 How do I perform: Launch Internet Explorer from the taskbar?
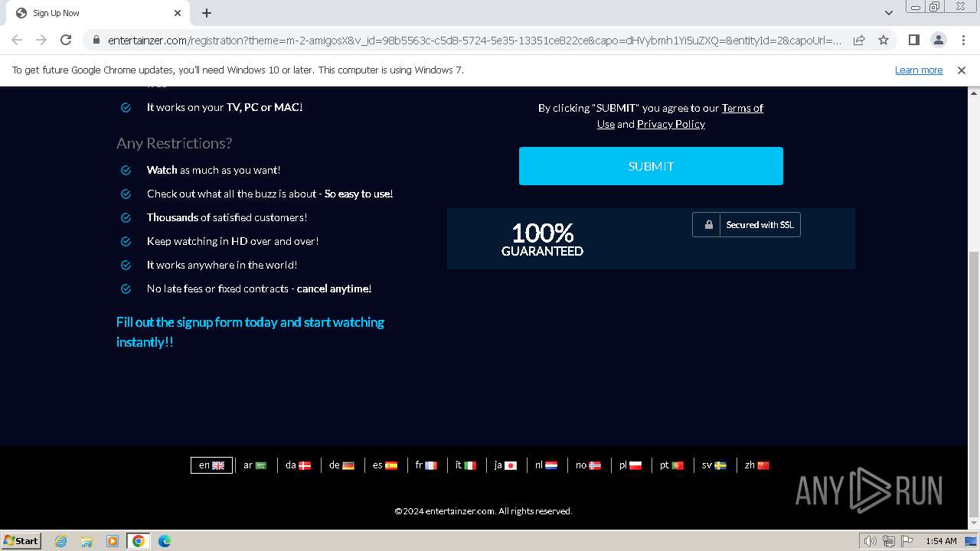point(60,541)
